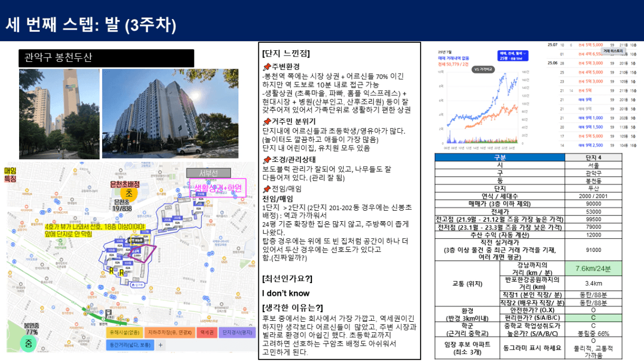
Task: Click the green 7.6km/24분 cell
Action: point(593,268)
